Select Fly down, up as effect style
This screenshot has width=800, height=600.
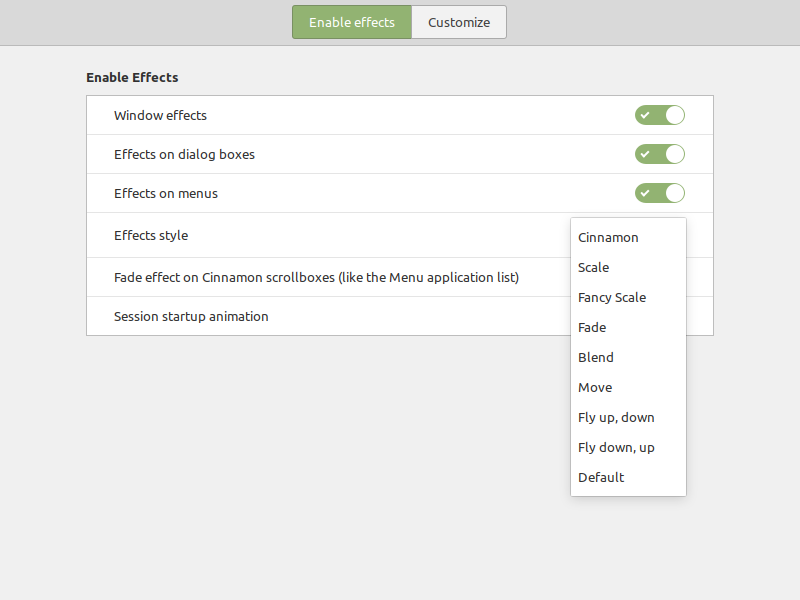616,447
